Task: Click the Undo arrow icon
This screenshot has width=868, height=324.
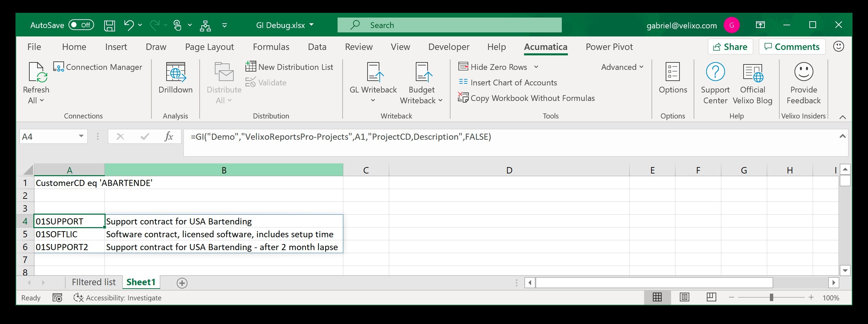Action: [x=128, y=25]
